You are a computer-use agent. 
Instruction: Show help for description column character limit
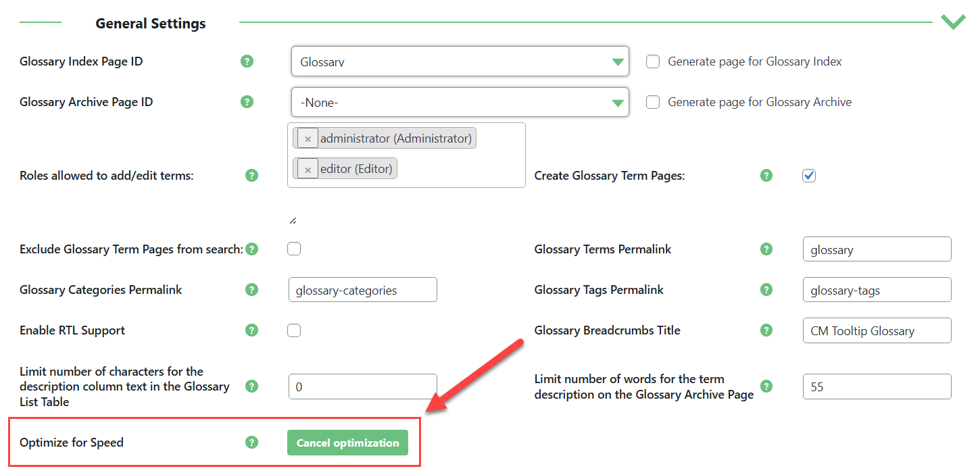pos(251,387)
